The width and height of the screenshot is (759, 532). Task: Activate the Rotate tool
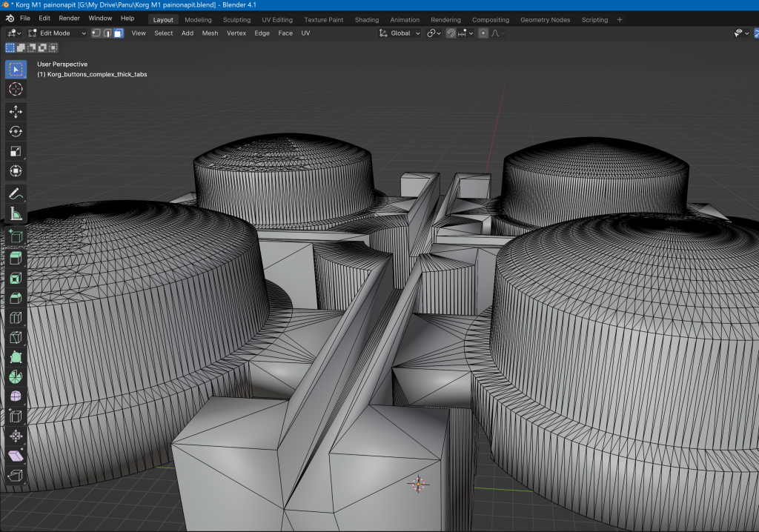pos(16,132)
